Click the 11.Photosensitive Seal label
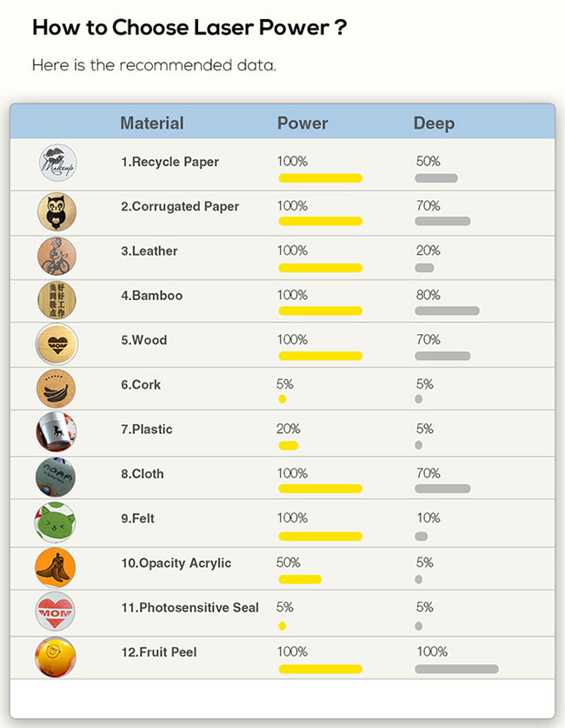 [189, 607]
